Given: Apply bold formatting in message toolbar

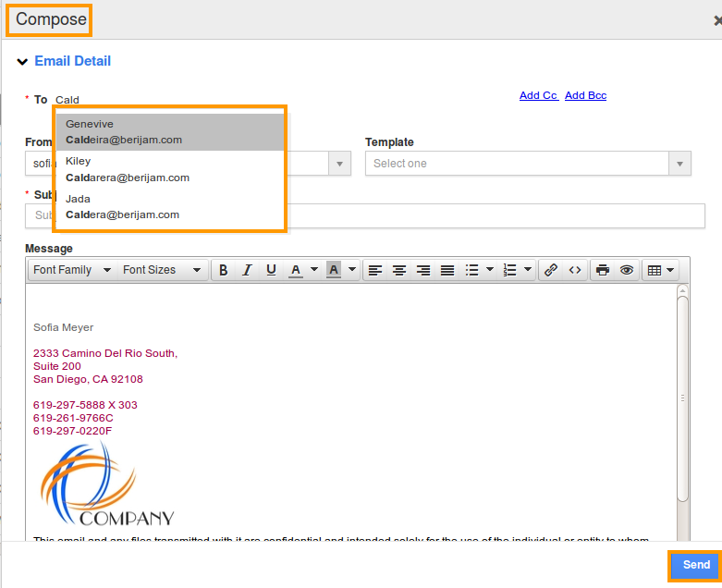Looking at the screenshot, I should [x=224, y=270].
